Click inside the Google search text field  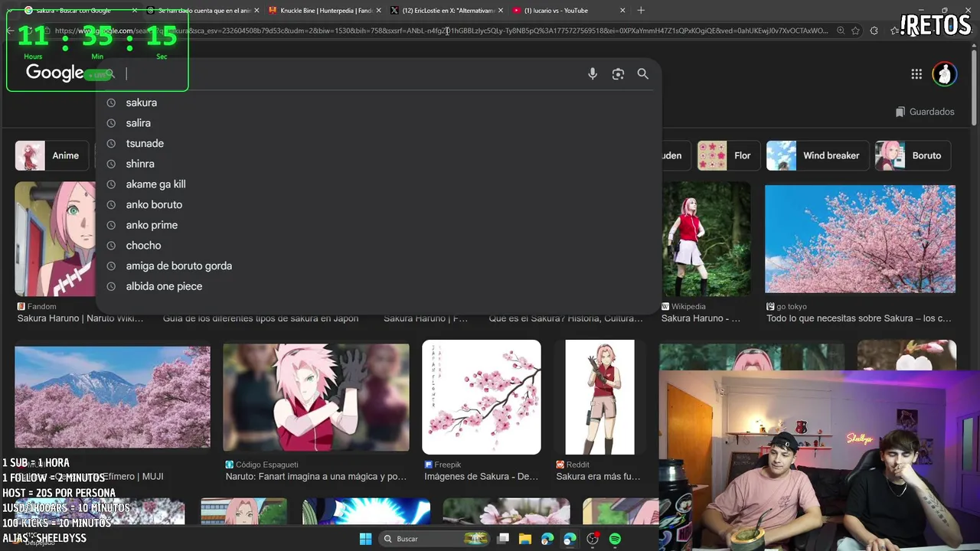(x=352, y=74)
